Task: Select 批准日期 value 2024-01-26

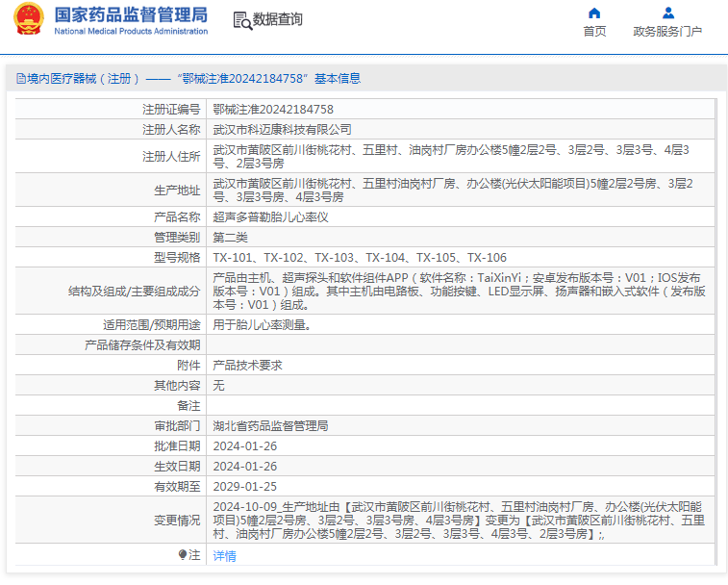Action: coord(244,446)
